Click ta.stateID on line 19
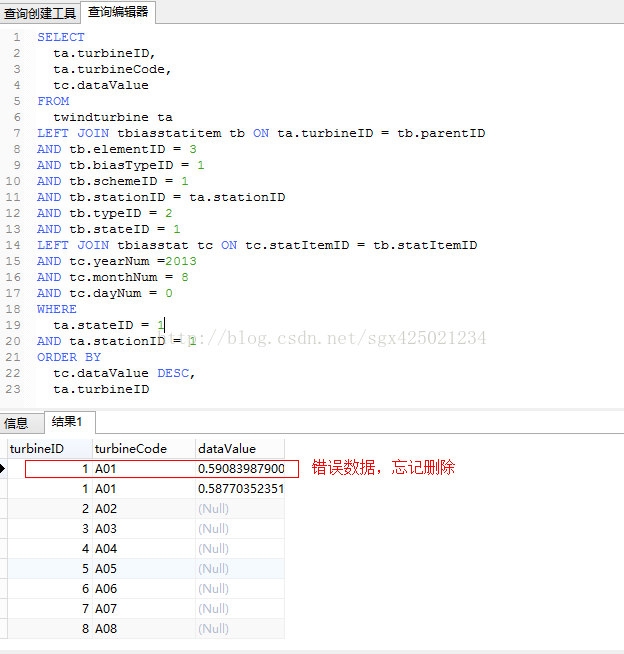This screenshot has width=624, height=654. (93, 325)
